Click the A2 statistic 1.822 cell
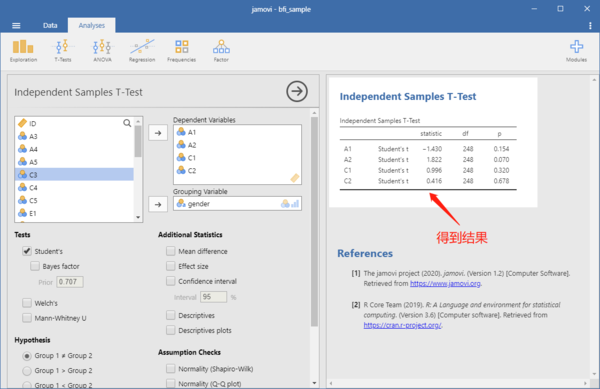The image size is (600, 389). click(434, 160)
